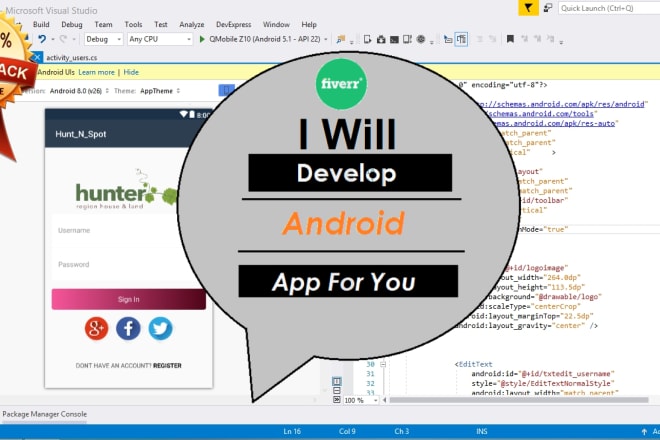Click the Username input field

point(128,230)
